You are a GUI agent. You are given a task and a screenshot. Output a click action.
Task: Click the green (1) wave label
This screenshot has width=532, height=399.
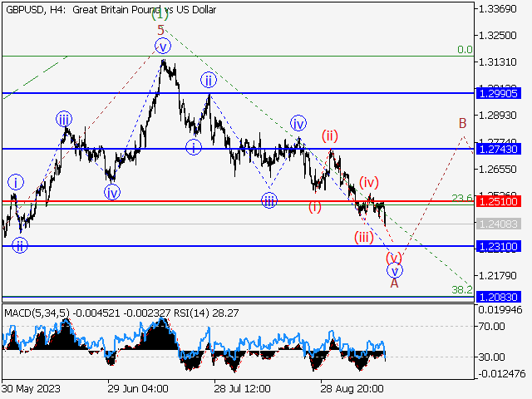160,15
